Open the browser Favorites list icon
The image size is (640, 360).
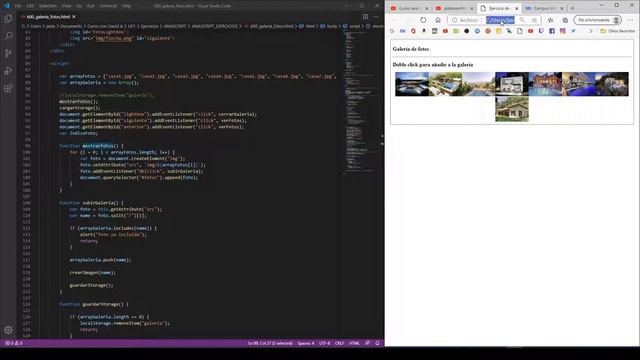pyautogui.click(x=551, y=20)
